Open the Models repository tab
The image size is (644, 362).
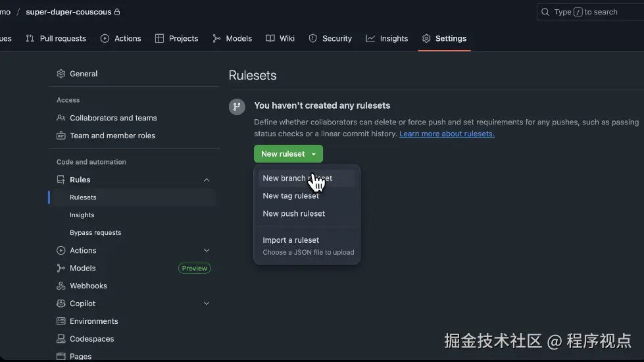pos(232,38)
